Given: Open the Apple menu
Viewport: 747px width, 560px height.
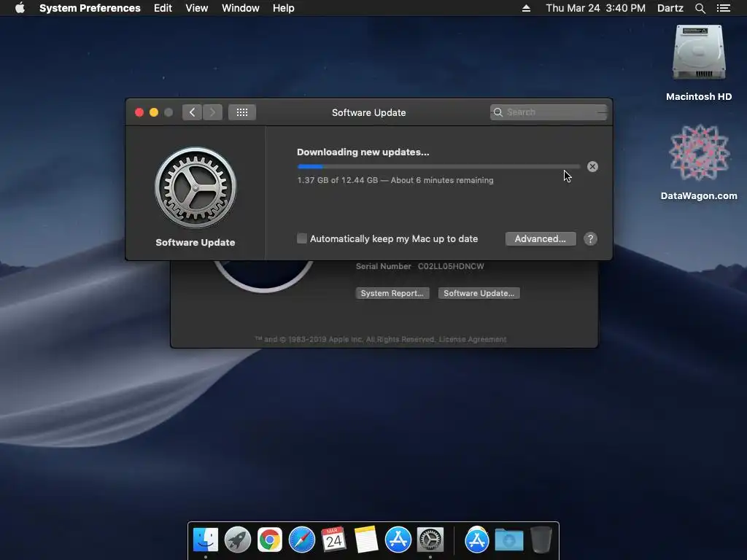Looking at the screenshot, I should 20,8.
